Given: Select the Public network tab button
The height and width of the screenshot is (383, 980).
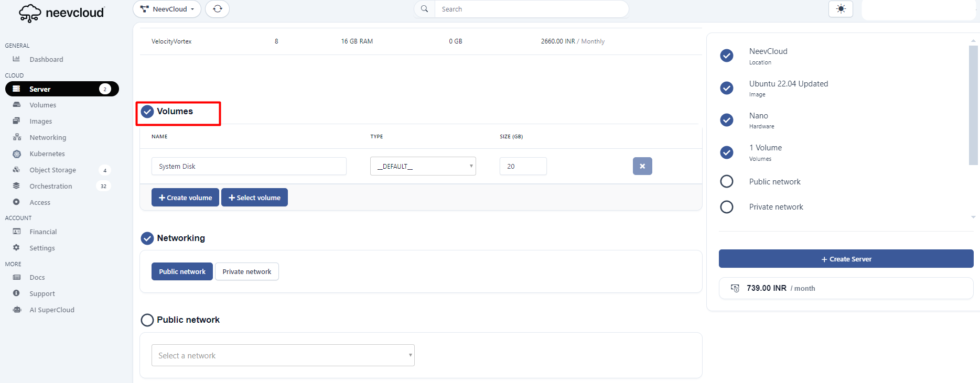Looking at the screenshot, I should coord(182,271).
